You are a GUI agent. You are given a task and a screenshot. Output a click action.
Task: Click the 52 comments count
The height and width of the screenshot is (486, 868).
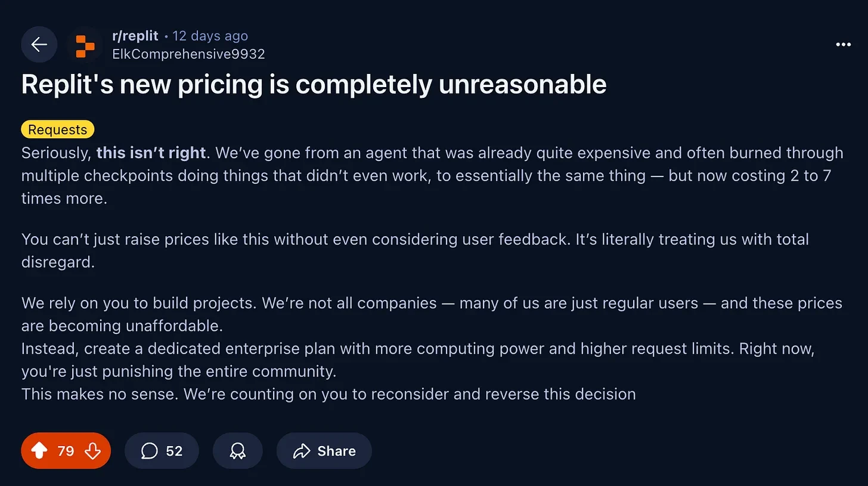point(174,451)
